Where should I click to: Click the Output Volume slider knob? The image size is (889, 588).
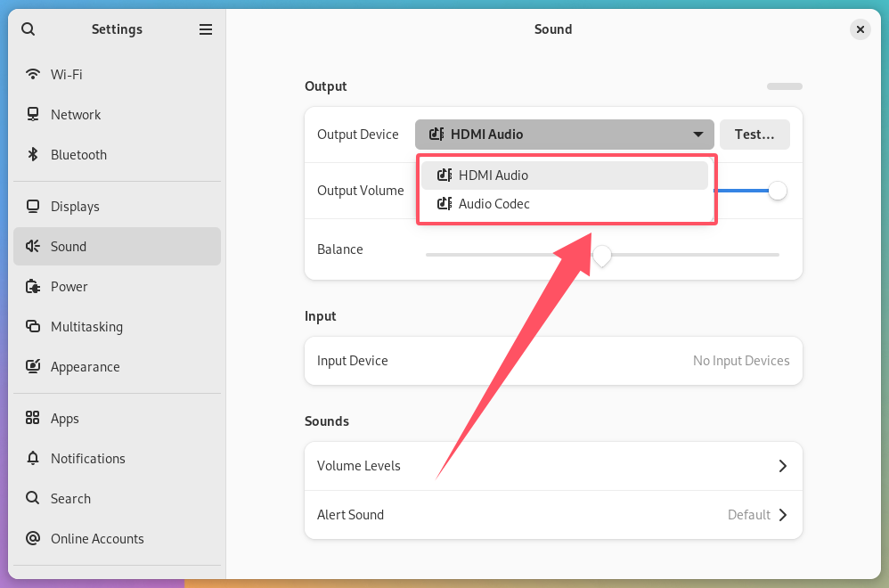tap(778, 191)
